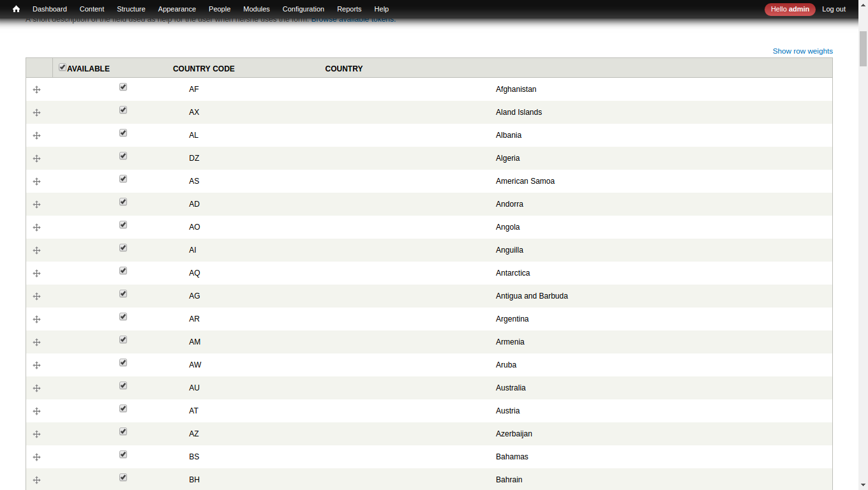The width and height of the screenshot is (868, 490).
Task: Select the drag handle next to Albania
Action: pos(36,135)
